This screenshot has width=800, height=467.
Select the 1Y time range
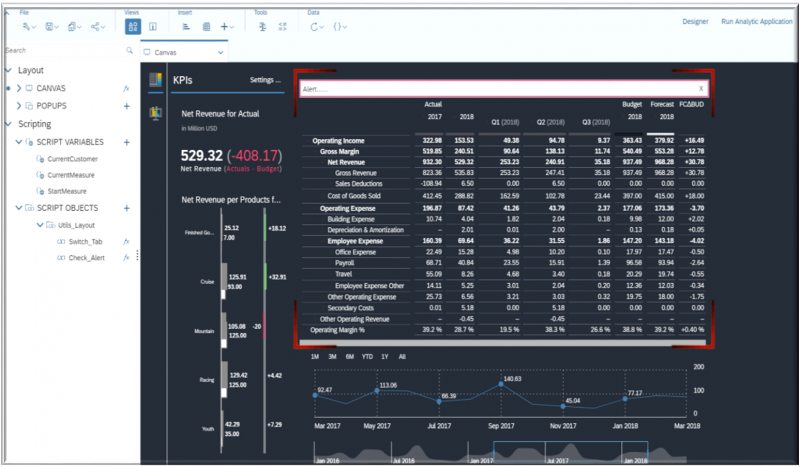(385, 357)
